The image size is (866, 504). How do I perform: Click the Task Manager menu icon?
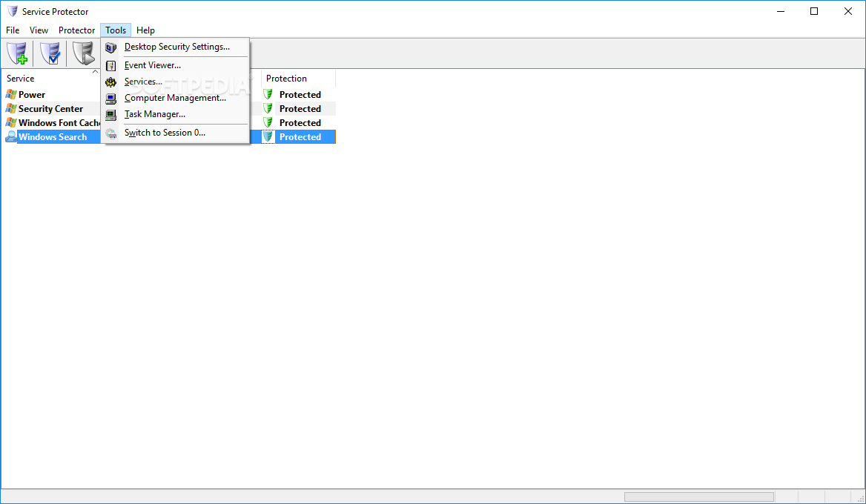[x=111, y=115]
